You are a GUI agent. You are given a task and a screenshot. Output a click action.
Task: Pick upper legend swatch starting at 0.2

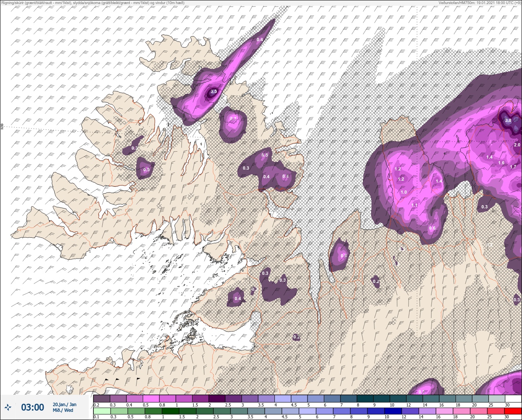(102, 398)
